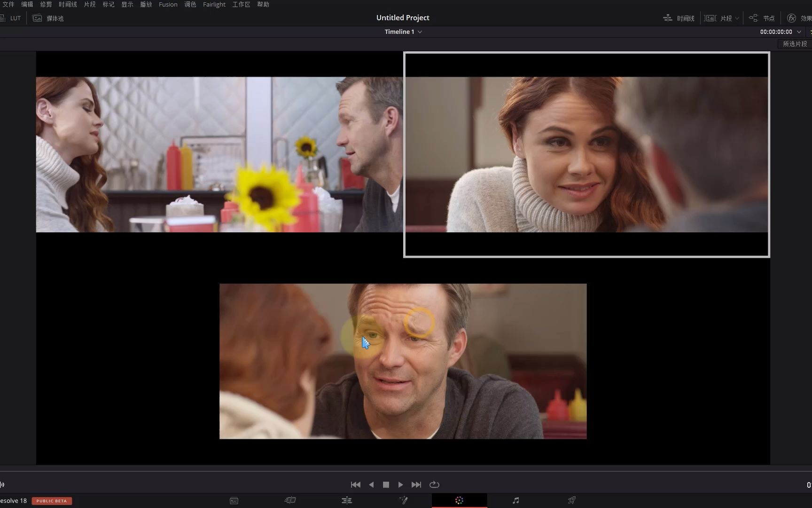Image resolution: width=812 pixels, height=508 pixels.
Task: Open the 播放 (Playback) menu
Action: (146, 4)
